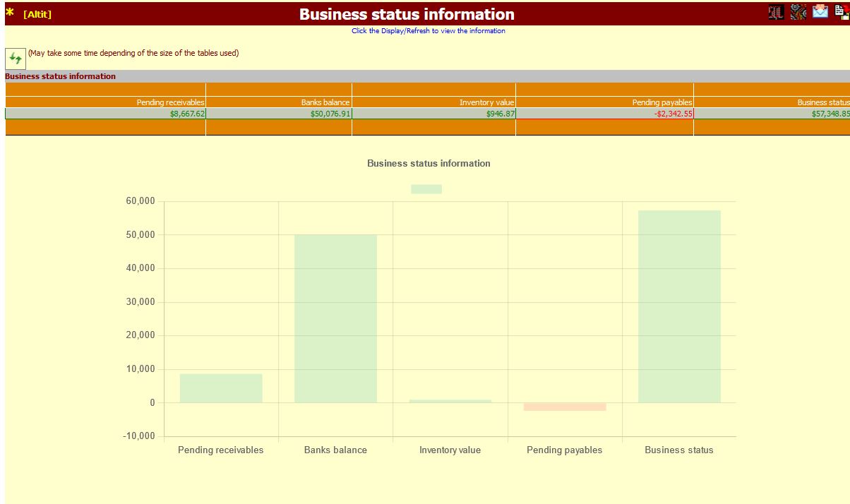The image size is (850, 504).
Task: Click the Display/Refresh green arrows button
Action: pos(15,58)
